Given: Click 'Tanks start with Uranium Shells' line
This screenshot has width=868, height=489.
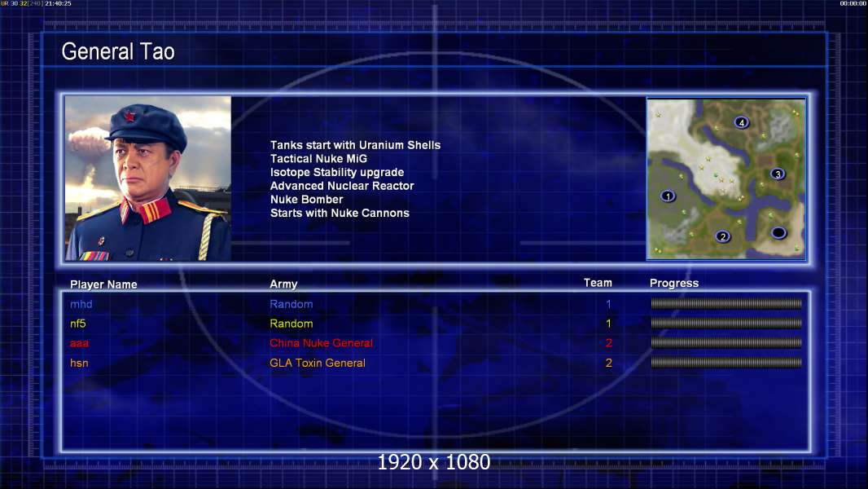Looking at the screenshot, I should tap(355, 145).
